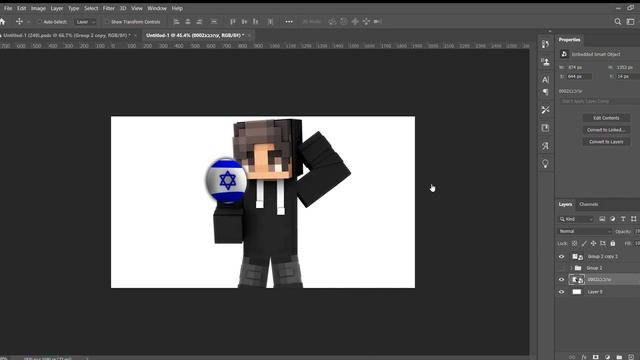Open History panel icon in dock
The image size is (640, 360).
[x=545, y=44]
